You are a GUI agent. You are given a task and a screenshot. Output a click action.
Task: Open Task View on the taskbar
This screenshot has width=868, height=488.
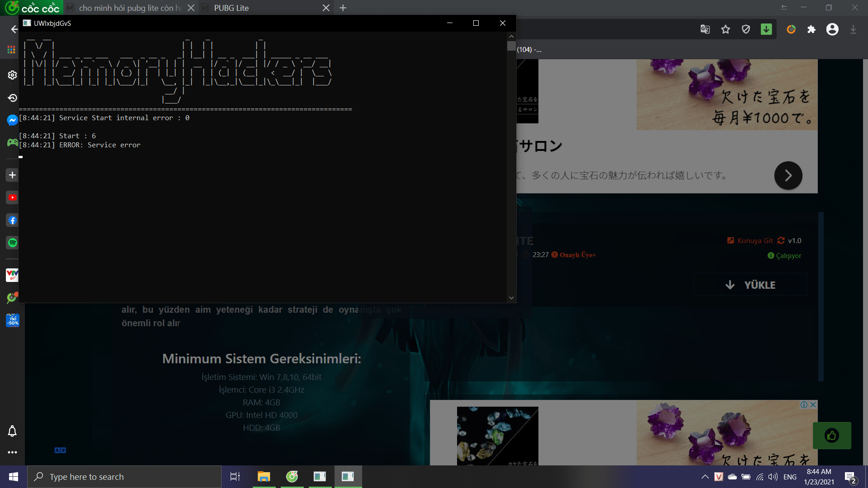point(235,477)
